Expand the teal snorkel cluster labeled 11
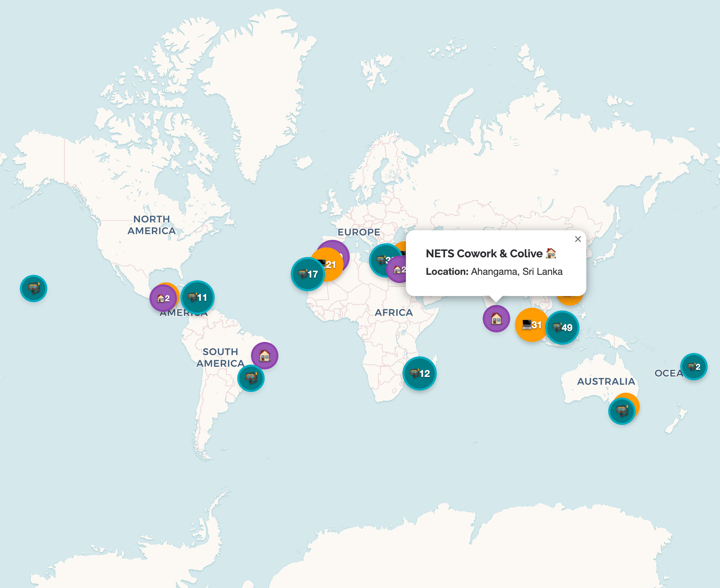The image size is (720, 588). click(197, 297)
